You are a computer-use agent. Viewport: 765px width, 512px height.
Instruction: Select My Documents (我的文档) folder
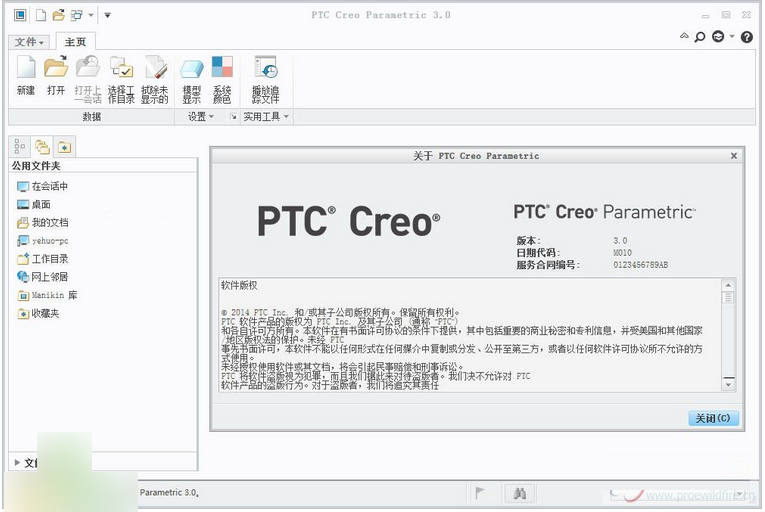[42, 223]
